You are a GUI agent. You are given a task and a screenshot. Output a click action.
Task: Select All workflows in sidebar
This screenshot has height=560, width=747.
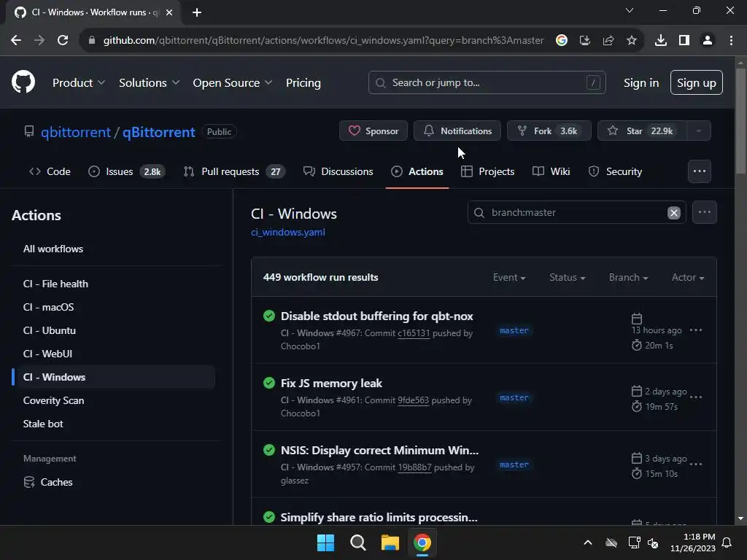(53, 249)
